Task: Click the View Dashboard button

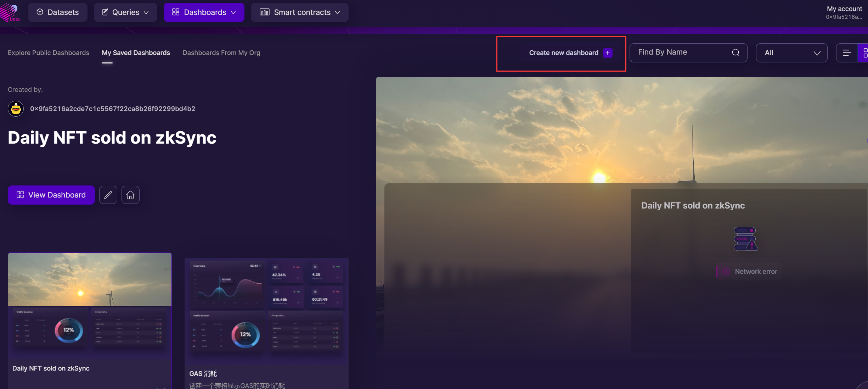Action: click(x=51, y=195)
